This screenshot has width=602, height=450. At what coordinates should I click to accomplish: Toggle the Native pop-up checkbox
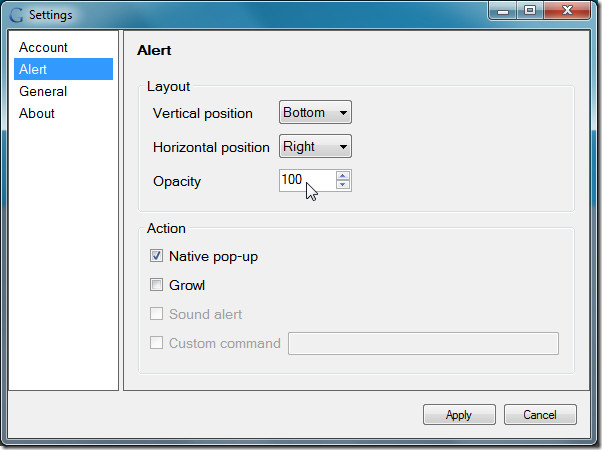click(x=156, y=256)
